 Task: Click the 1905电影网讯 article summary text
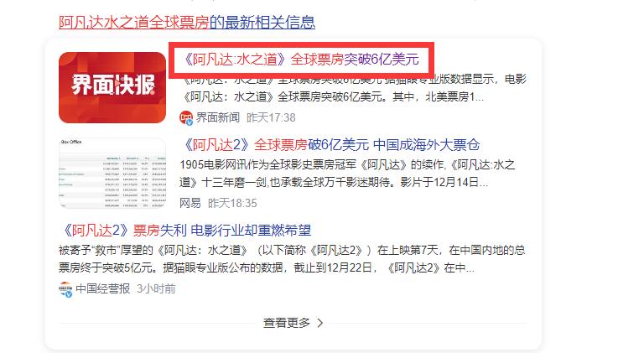click(x=347, y=174)
